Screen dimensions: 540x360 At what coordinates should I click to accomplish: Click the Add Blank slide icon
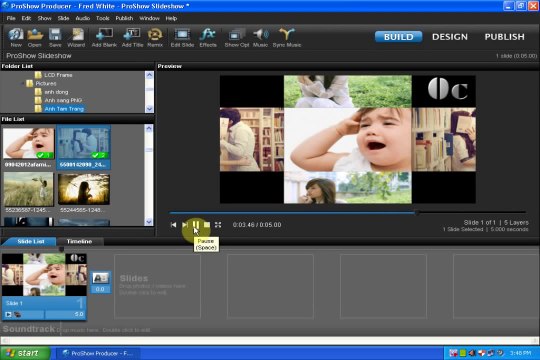104,38
